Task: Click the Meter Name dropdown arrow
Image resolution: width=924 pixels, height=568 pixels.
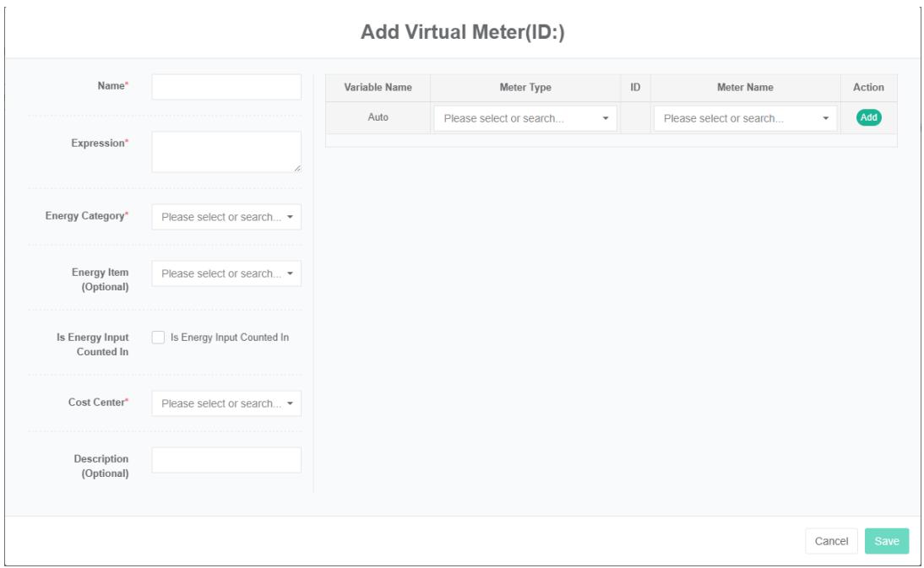Action: coord(826,119)
